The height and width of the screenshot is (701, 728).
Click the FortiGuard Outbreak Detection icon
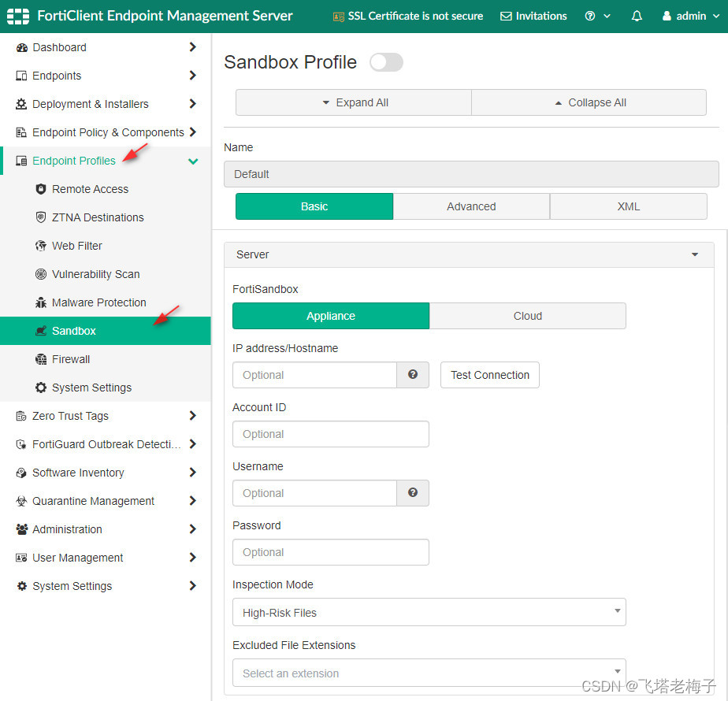[x=21, y=444]
